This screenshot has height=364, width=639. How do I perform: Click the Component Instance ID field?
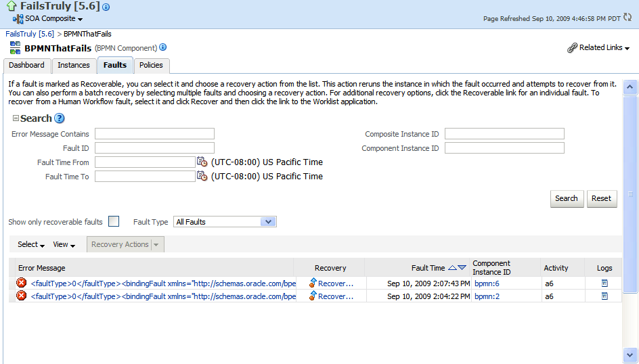[504, 147]
